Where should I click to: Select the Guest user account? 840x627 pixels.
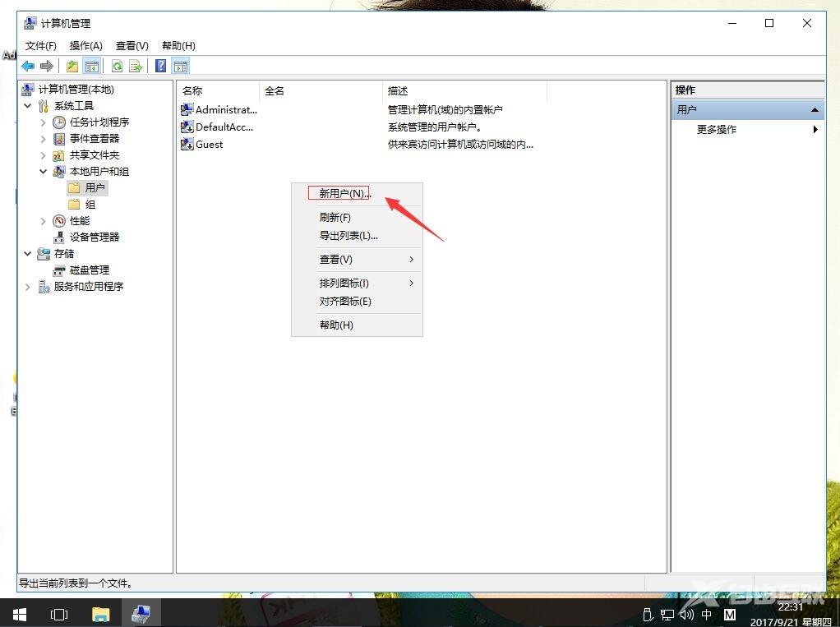click(209, 144)
